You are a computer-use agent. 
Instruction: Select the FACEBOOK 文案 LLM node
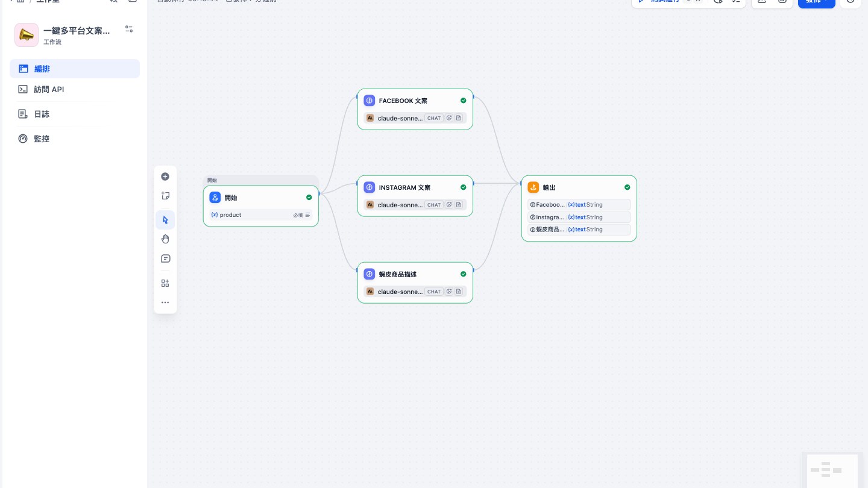(415, 109)
